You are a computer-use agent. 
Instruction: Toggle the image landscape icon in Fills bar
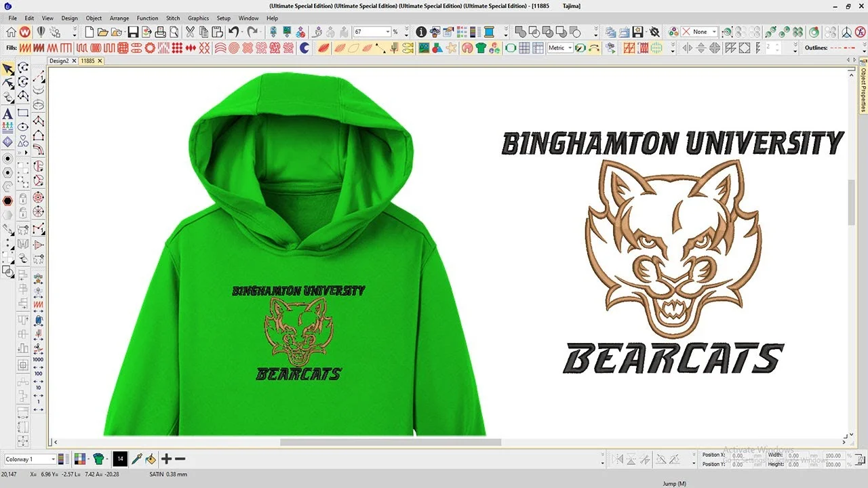click(x=424, y=48)
